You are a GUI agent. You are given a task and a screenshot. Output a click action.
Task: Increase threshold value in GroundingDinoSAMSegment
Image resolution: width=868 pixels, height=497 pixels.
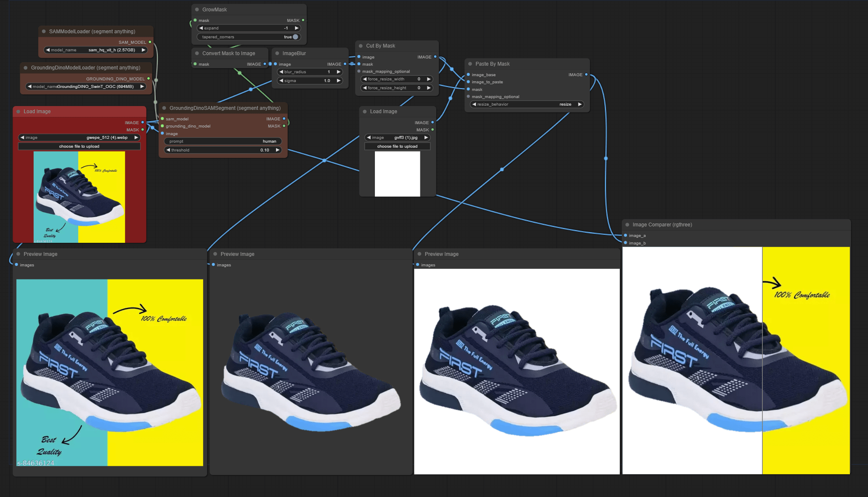tap(278, 150)
